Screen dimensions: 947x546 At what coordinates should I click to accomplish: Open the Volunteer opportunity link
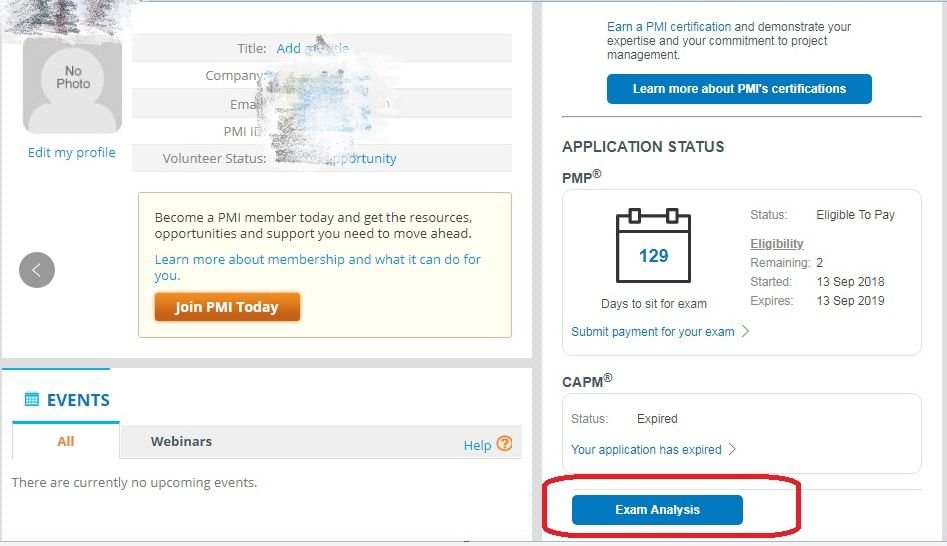362,158
